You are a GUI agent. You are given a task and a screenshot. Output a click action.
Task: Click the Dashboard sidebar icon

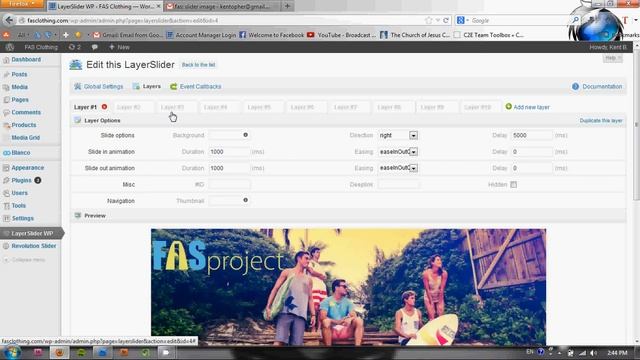click(6, 60)
